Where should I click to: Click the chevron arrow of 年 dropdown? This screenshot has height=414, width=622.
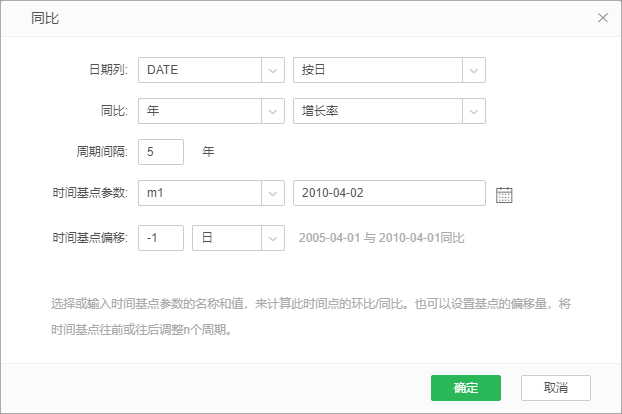click(273, 111)
